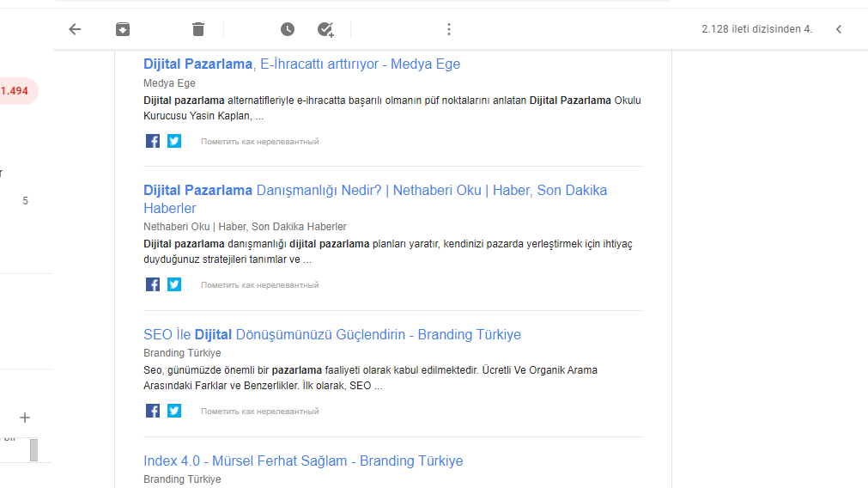Click plus icon in left sidebar
This screenshot has height=488, width=868.
(25, 418)
